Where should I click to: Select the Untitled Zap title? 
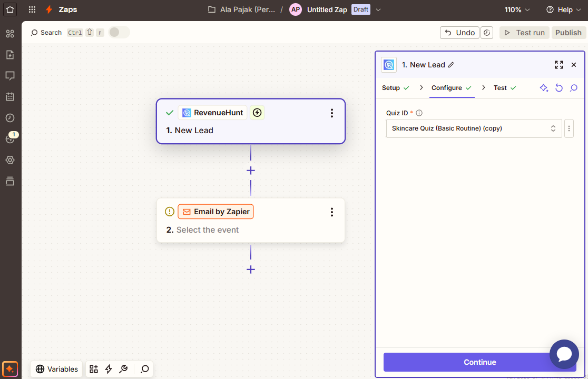coord(327,9)
